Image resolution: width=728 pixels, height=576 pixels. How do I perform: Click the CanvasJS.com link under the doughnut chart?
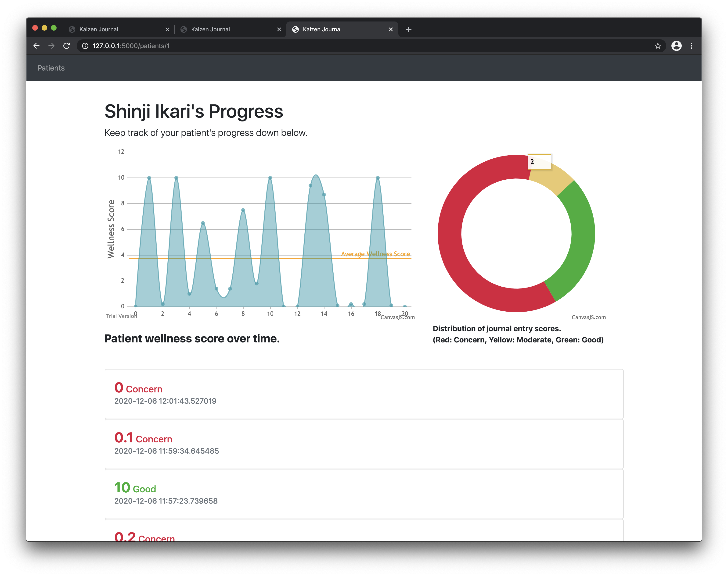point(588,317)
